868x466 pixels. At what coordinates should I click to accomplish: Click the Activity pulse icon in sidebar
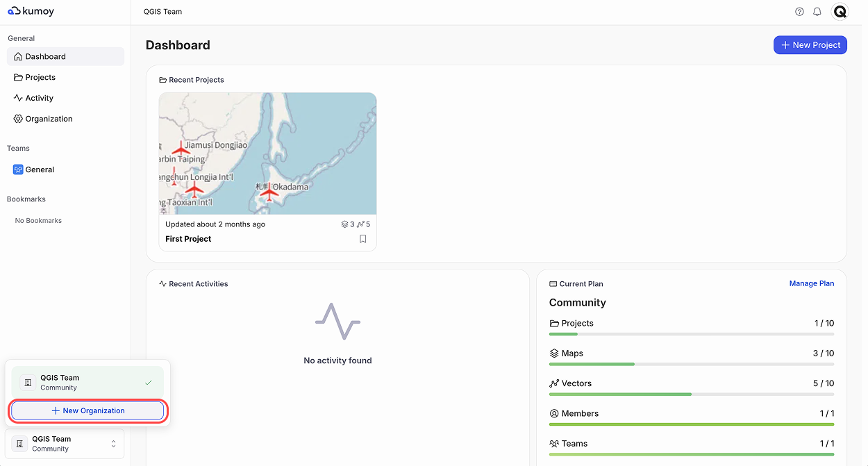(18, 98)
